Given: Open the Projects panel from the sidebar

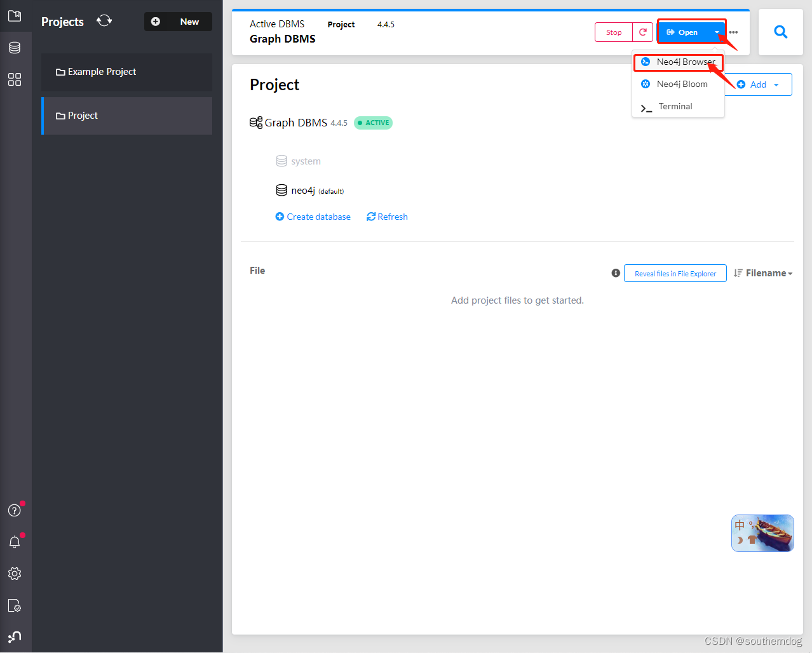Looking at the screenshot, I should tap(15, 15).
